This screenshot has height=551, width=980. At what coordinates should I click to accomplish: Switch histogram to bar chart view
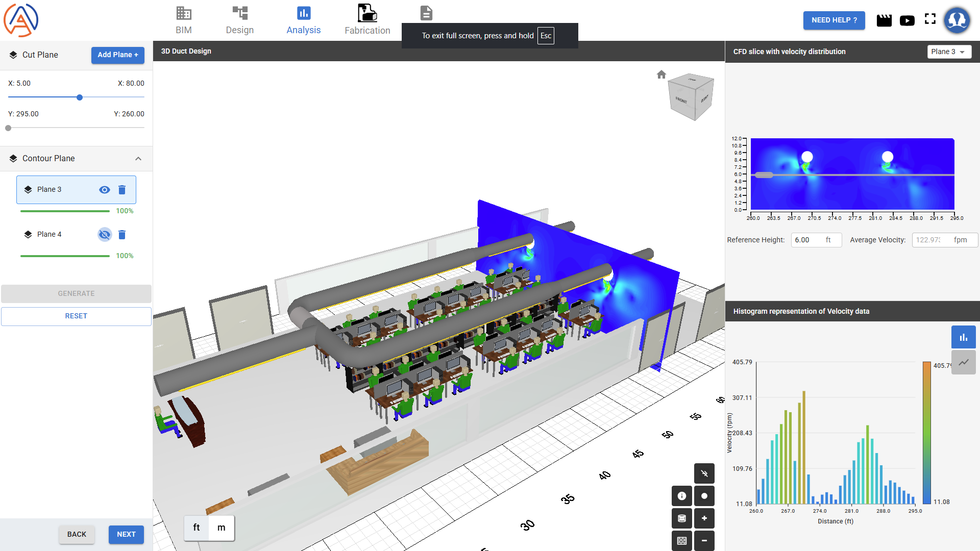tap(963, 337)
